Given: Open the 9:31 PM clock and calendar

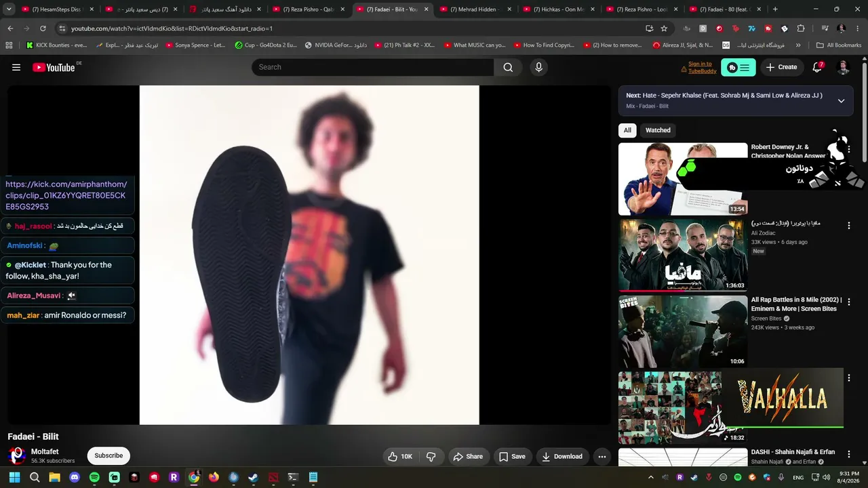Looking at the screenshot, I should tap(848, 477).
